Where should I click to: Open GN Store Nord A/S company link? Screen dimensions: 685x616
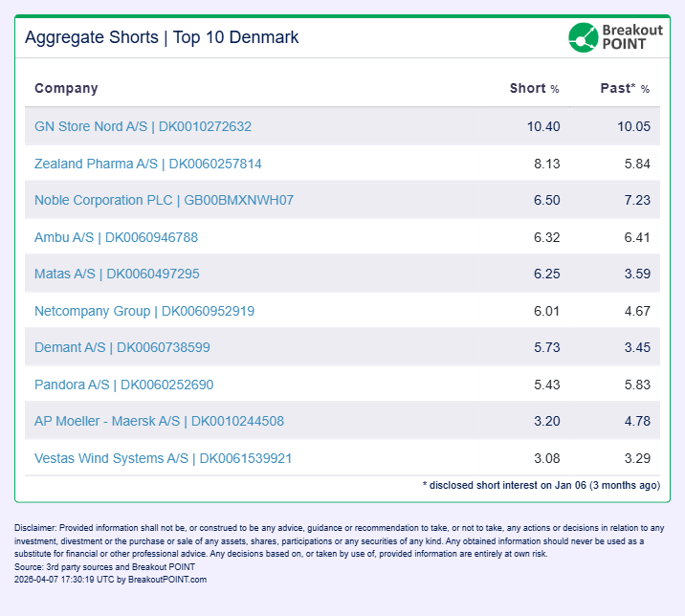143,126
